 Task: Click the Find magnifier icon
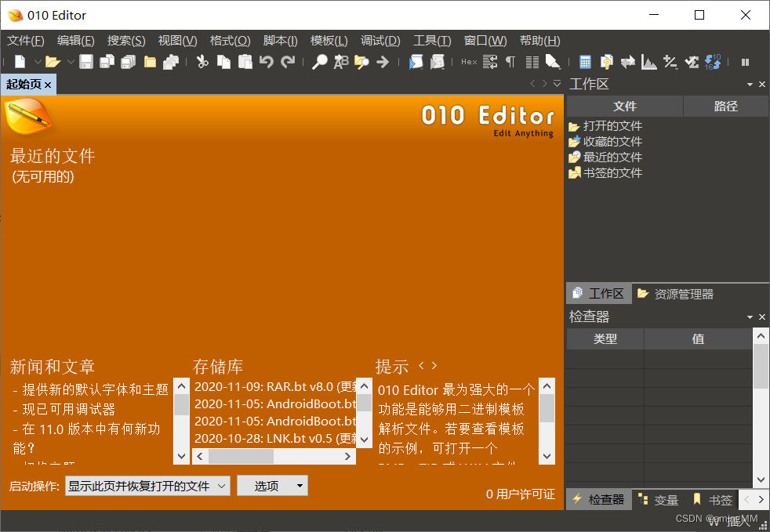(x=320, y=62)
